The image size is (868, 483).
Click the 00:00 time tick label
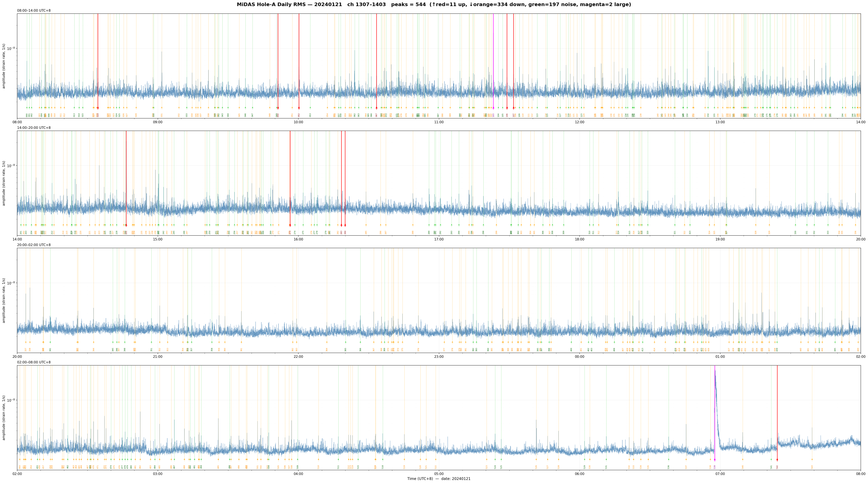(580, 356)
